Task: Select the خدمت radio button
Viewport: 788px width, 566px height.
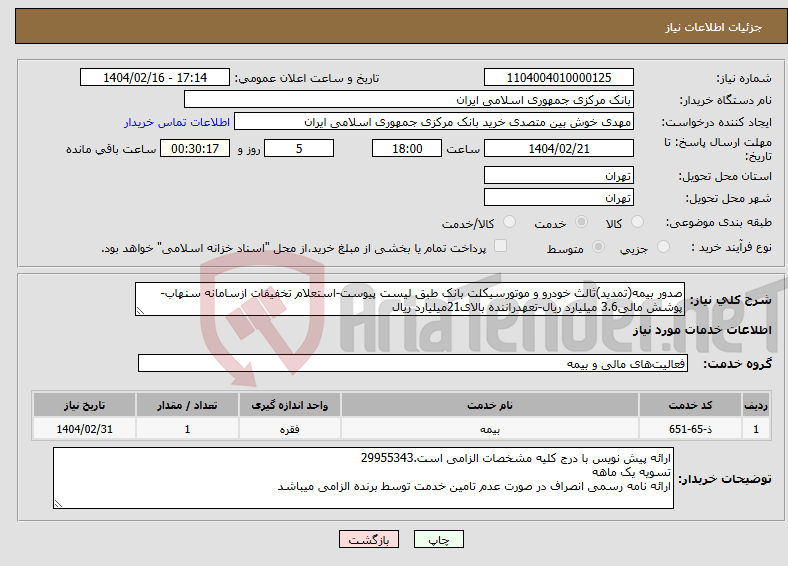Action: [x=581, y=222]
